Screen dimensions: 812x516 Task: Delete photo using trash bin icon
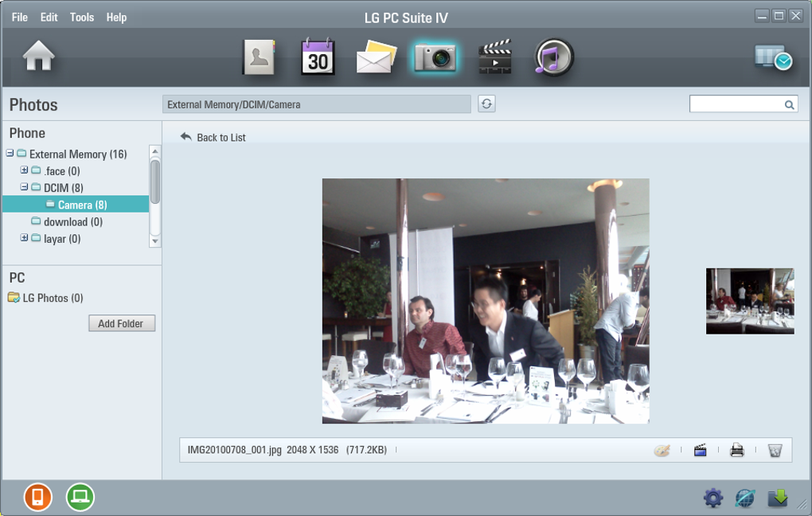775,450
